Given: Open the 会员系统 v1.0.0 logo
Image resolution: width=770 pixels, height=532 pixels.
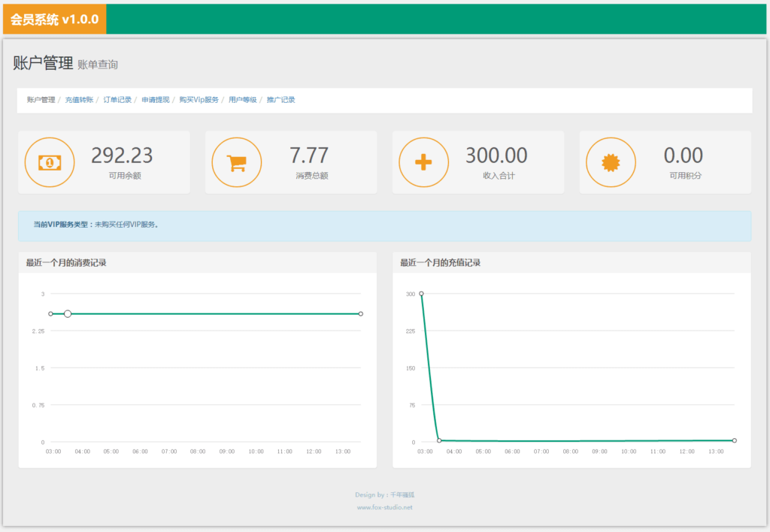Looking at the screenshot, I should [x=54, y=19].
